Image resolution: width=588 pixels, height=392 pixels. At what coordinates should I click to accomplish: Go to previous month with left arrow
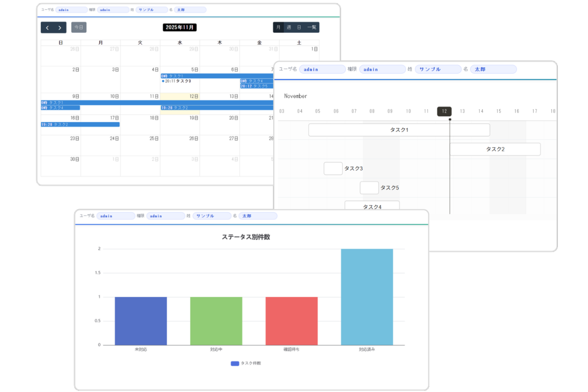47,28
